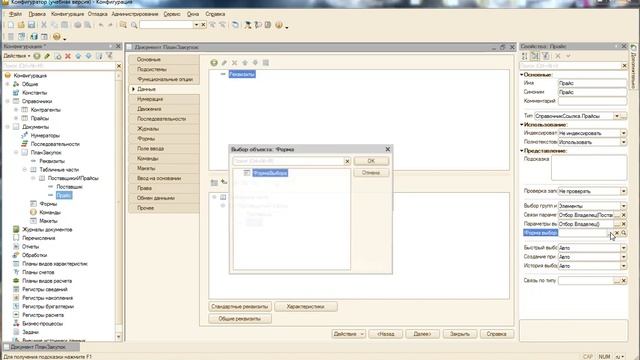Viewport: 640px width, 360px height.
Task: Click the Undo arrow in main toolbar
Action: 100,25
